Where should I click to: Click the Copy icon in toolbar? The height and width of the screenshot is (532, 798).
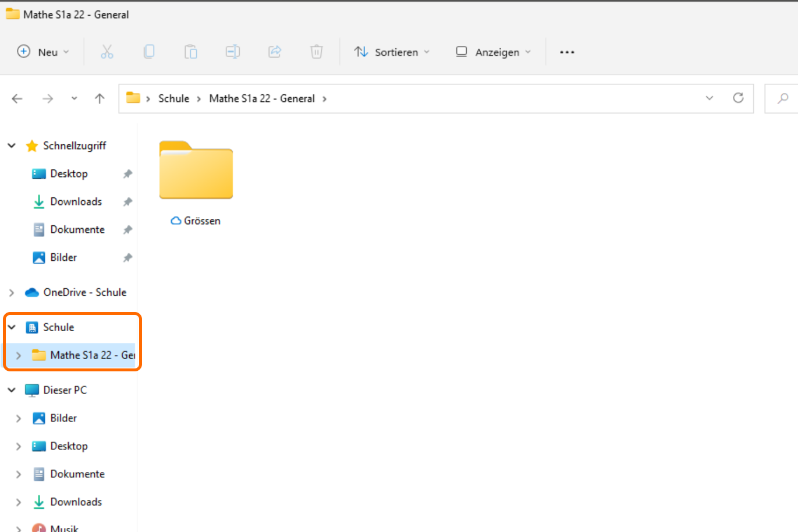(149, 52)
